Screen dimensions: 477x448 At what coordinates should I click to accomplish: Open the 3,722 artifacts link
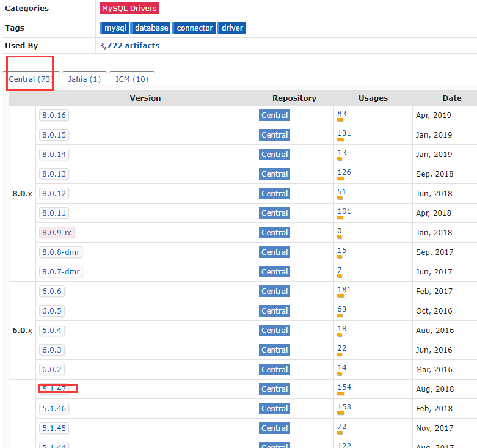click(x=129, y=45)
